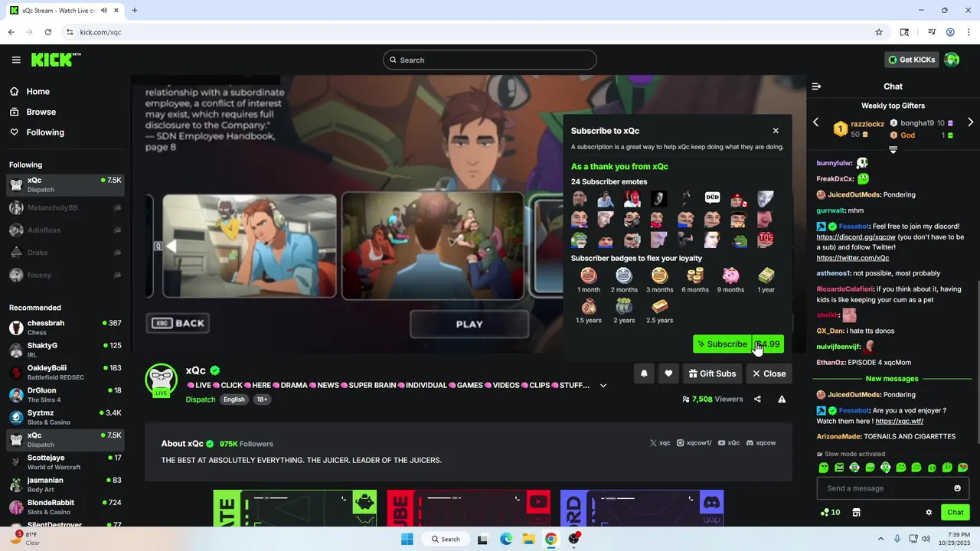Show previous top gifters arrow
980x551 pixels.
(815, 122)
